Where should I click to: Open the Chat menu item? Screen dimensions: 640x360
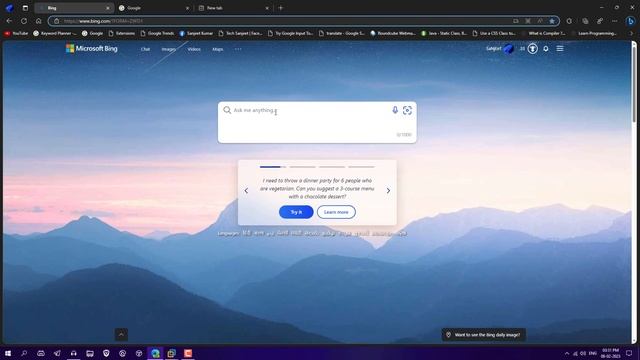click(x=145, y=49)
